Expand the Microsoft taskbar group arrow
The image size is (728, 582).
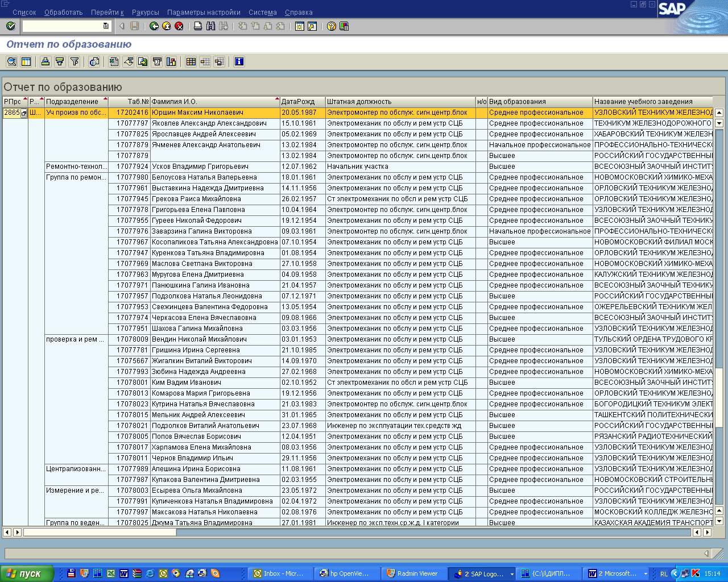coord(646,574)
